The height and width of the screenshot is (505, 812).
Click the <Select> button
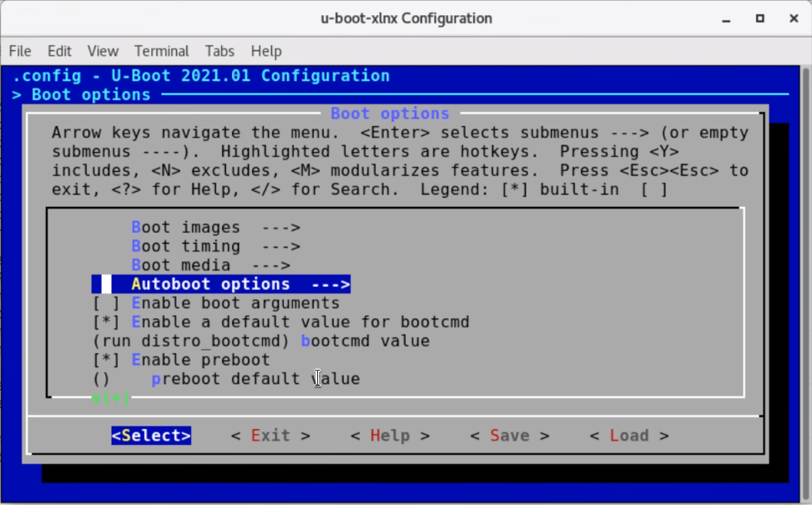pos(151,436)
